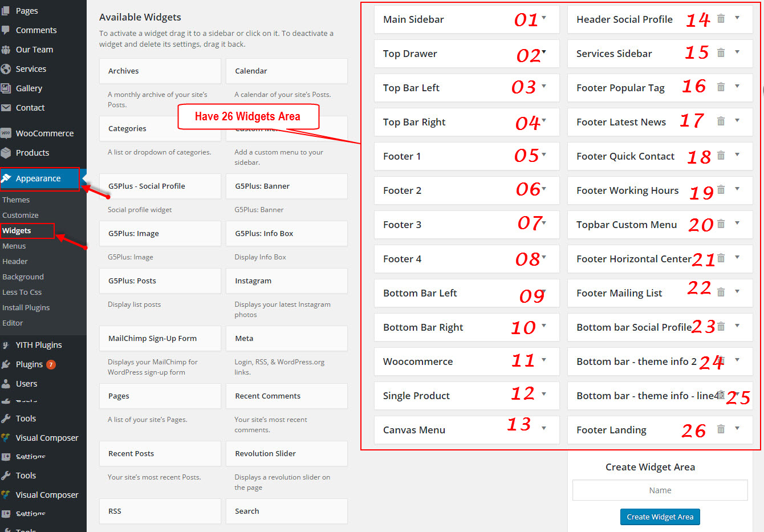This screenshot has height=532, width=764.
Task: Click the Pages menu icon in sidebar
Action: coord(6,11)
